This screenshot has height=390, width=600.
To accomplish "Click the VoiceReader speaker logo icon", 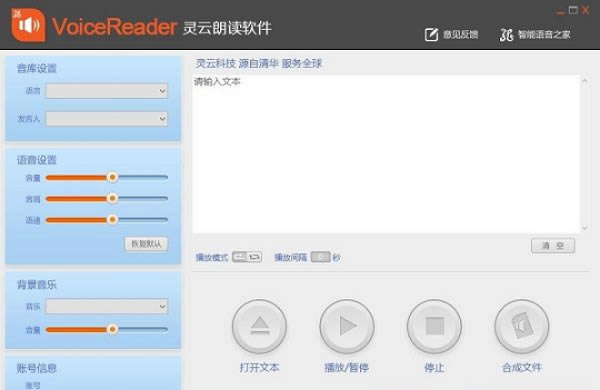I will click(x=28, y=25).
